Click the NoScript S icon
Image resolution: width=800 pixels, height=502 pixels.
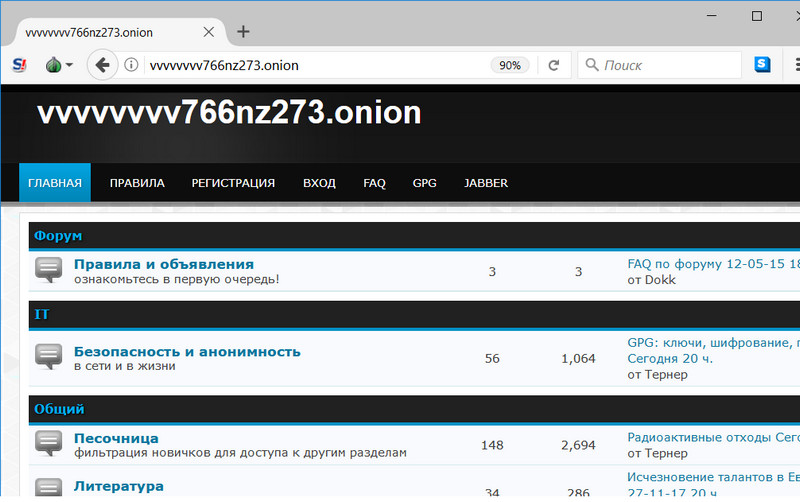(x=20, y=66)
